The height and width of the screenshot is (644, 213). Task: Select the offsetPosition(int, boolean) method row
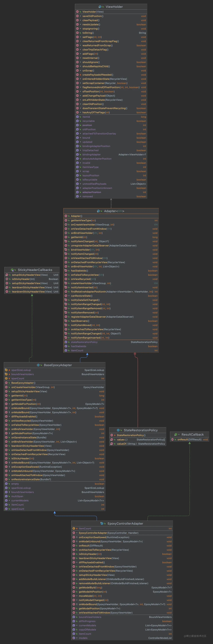click(x=111, y=91)
